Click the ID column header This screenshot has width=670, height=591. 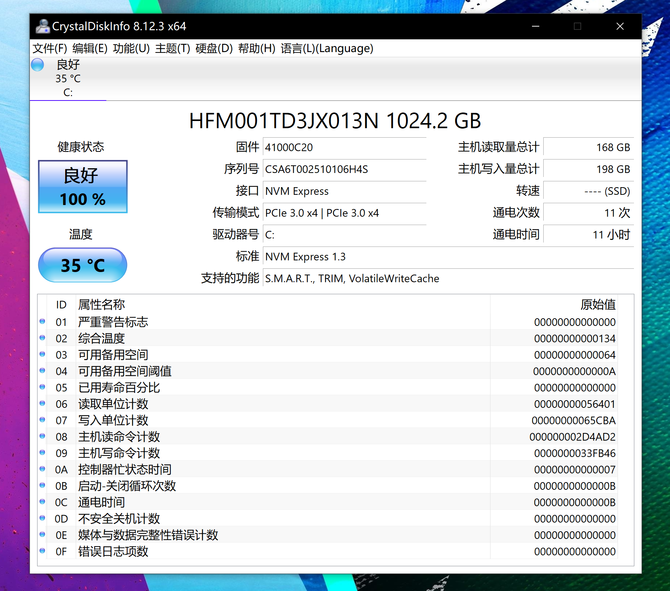point(61,305)
